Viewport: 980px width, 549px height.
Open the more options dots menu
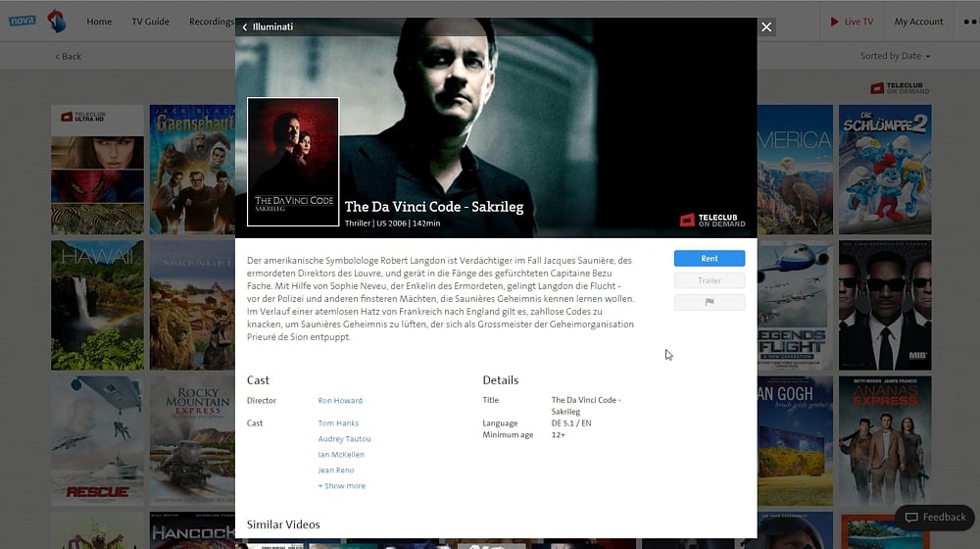[970, 22]
